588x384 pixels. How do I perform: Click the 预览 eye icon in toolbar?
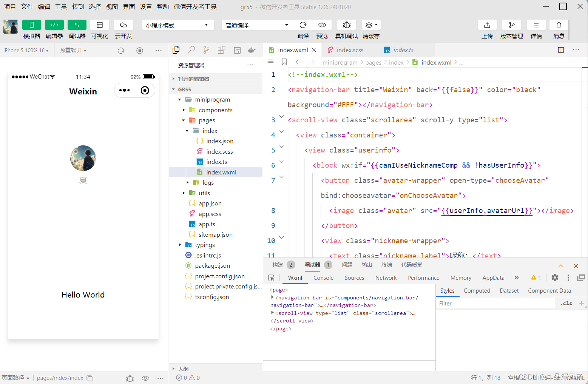[322, 25]
